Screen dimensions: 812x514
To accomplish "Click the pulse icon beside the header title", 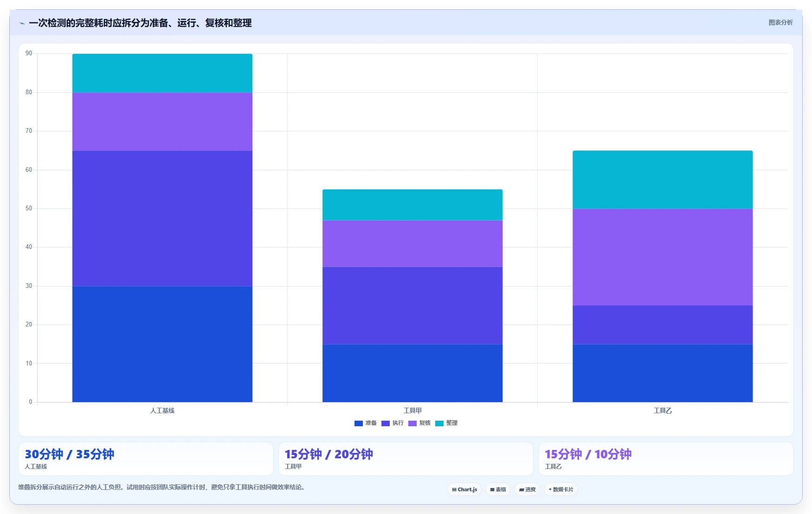I will (x=22, y=23).
